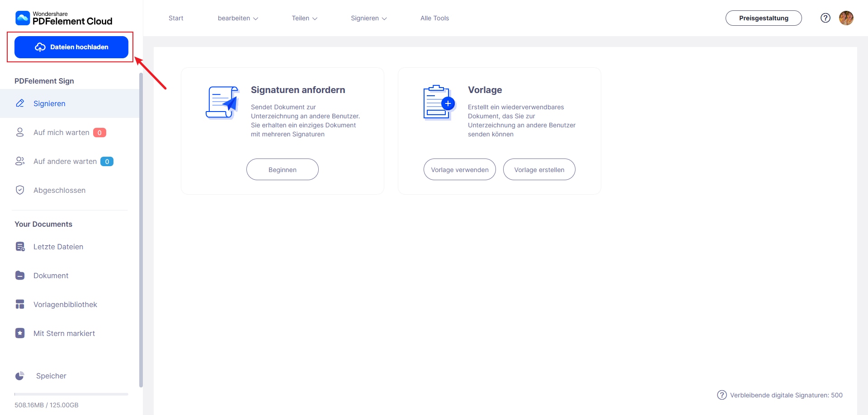Viewport: 868px width, 415px height.
Task: Click the Dateien hochladen button
Action: [71, 47]
